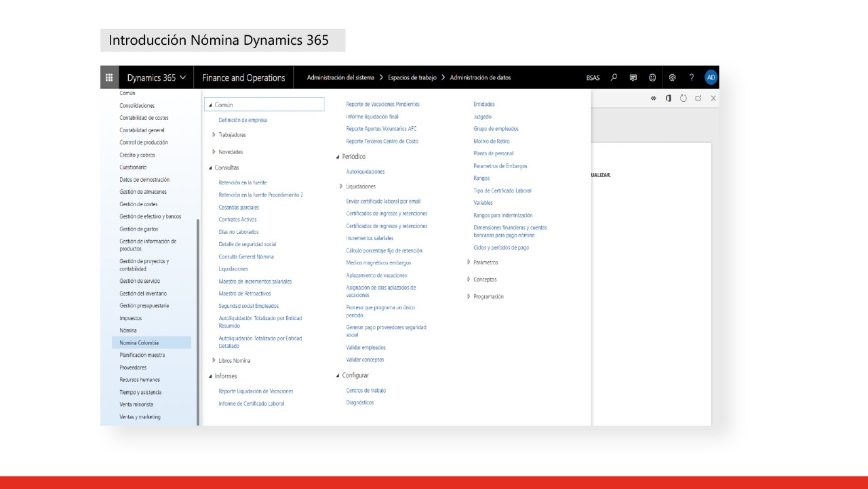Collapse the Común section
Image resolution: width=868 pixels, height=489 pixels.
[209, 106]
